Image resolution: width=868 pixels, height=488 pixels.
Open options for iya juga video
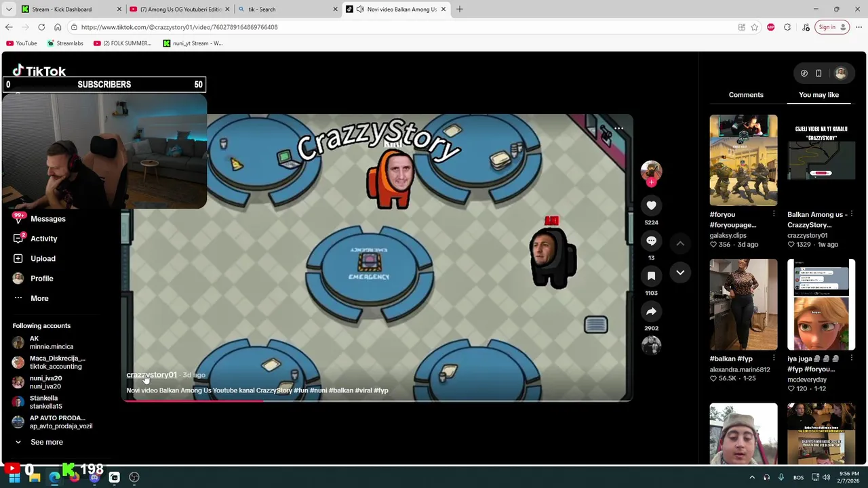(851, 359)
